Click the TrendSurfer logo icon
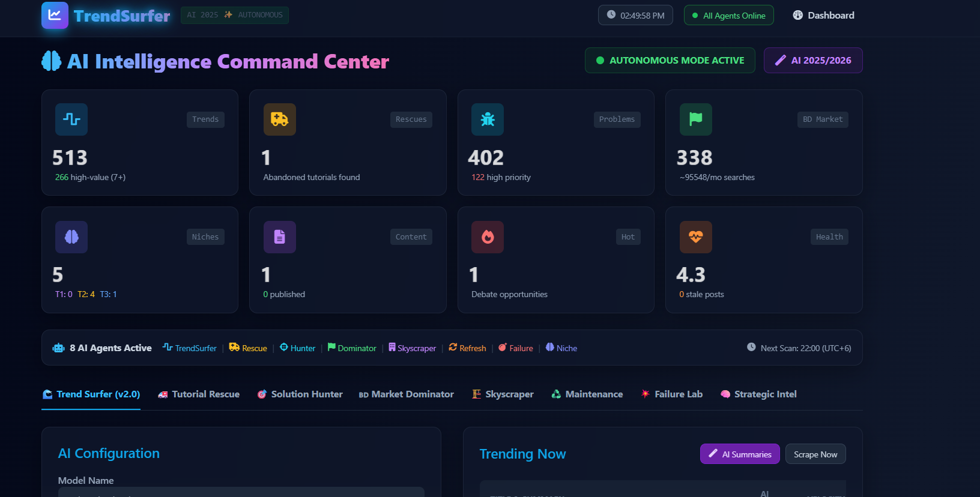Screen dimensions: 980x497 click(x=55, y=15)
